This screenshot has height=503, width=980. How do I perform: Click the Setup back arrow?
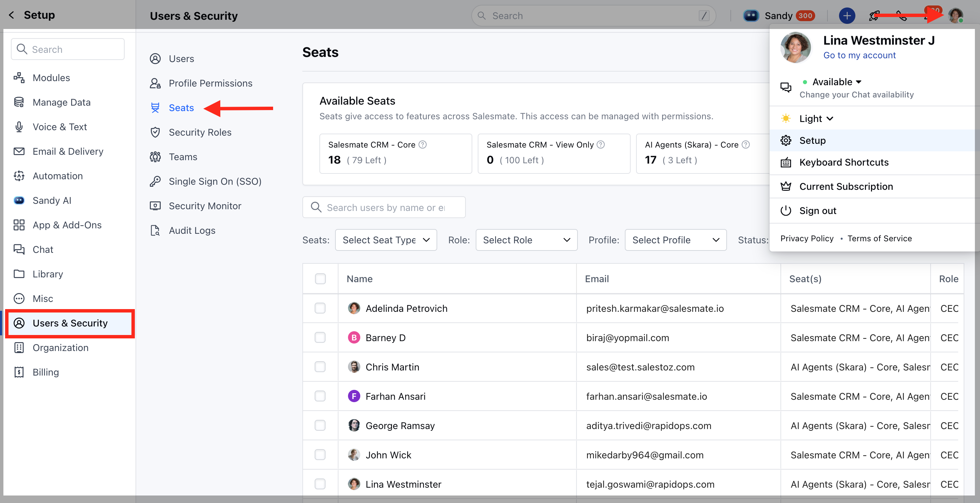click(x=12, y=15)
